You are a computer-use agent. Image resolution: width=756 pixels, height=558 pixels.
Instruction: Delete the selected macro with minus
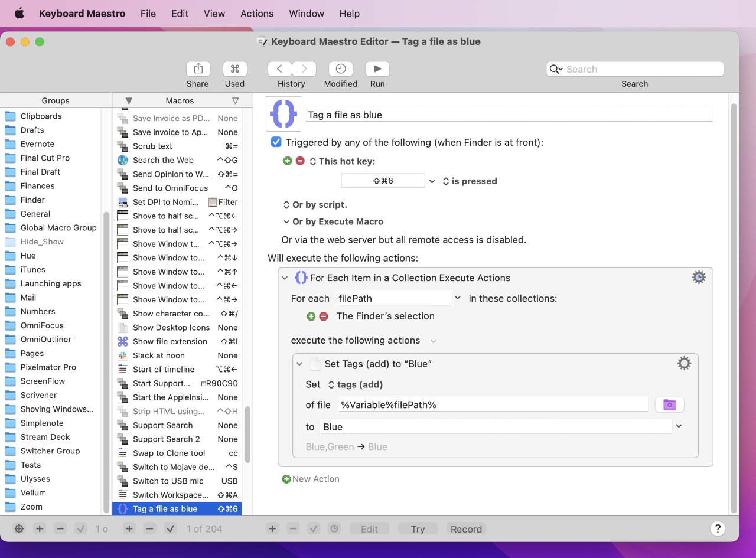150,529
